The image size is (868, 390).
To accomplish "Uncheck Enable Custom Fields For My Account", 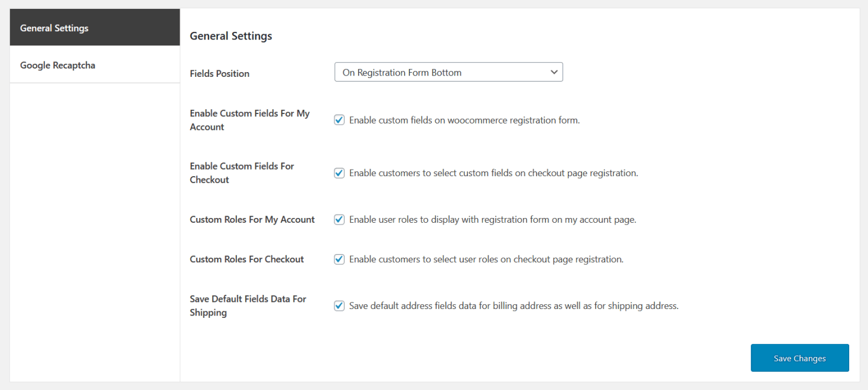I will pos(339,119).
